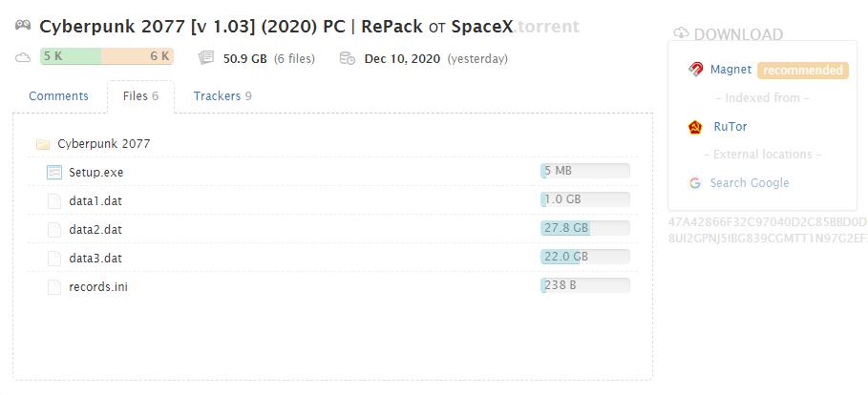This screenshot has height=395, width=868.
Task: Click the red magnet icon
Action: click(695, 70)
